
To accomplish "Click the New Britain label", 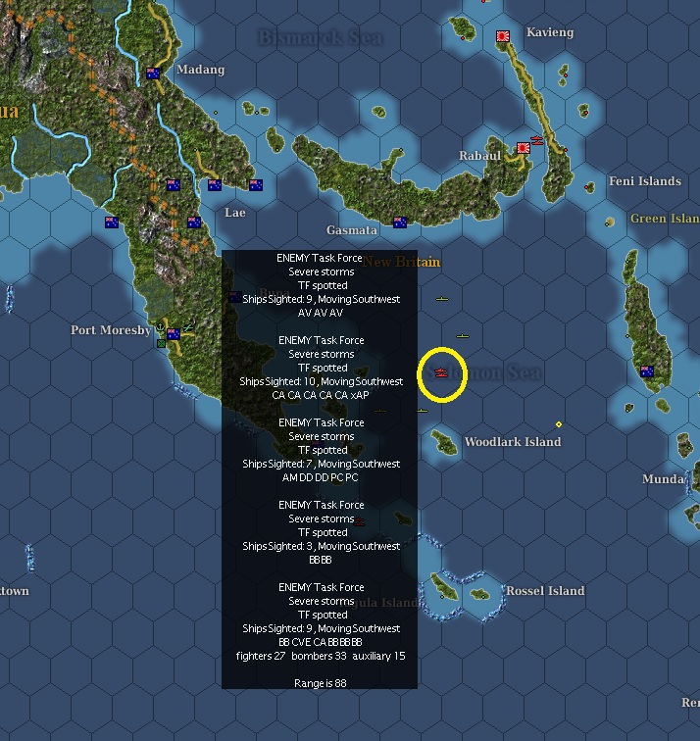I will [401, 262].
